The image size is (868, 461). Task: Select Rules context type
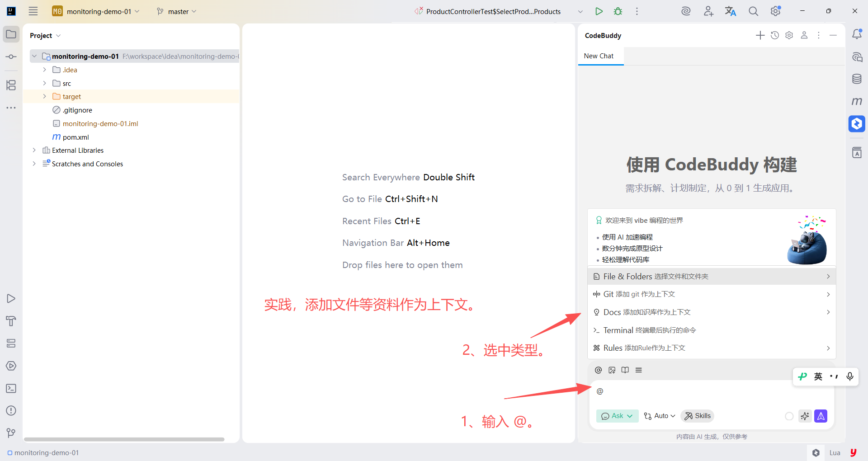tap(712, 348)
